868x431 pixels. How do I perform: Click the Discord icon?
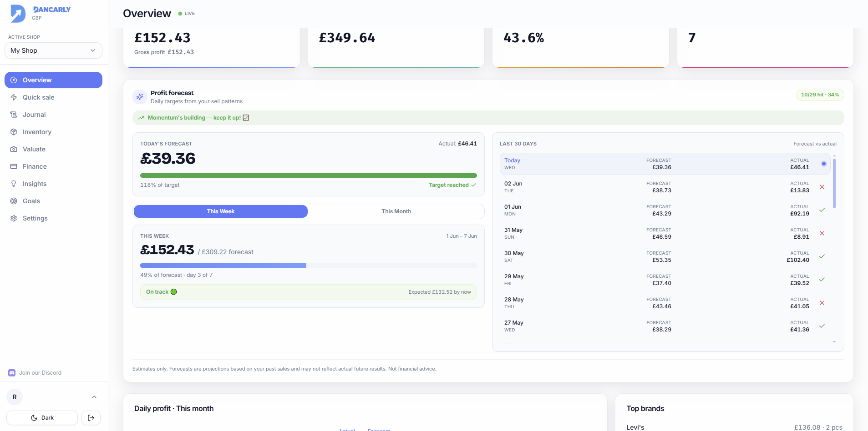(x=12, y=373)
